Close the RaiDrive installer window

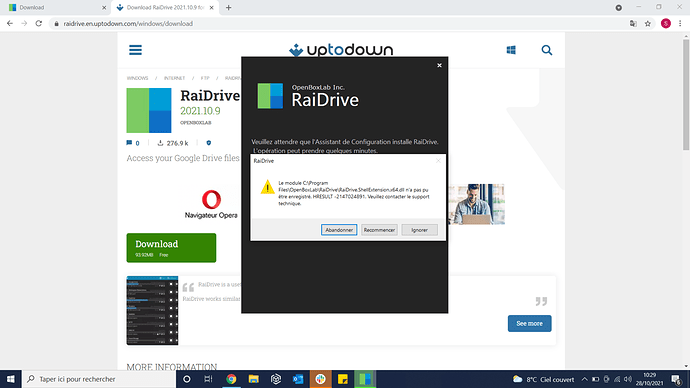pyautogui.click(x=439, y=65)
